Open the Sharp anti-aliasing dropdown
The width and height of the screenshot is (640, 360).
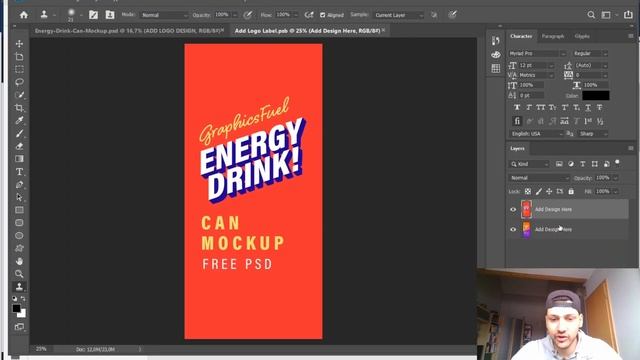click(593, 134)
